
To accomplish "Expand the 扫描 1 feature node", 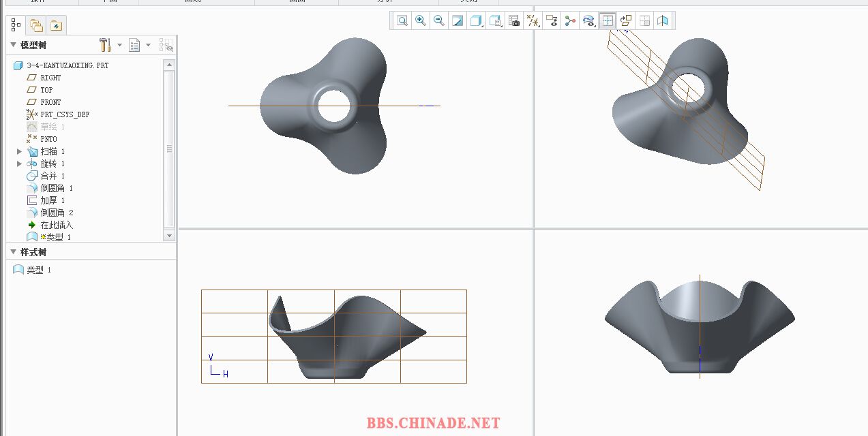I will click(x=19, y=151).
